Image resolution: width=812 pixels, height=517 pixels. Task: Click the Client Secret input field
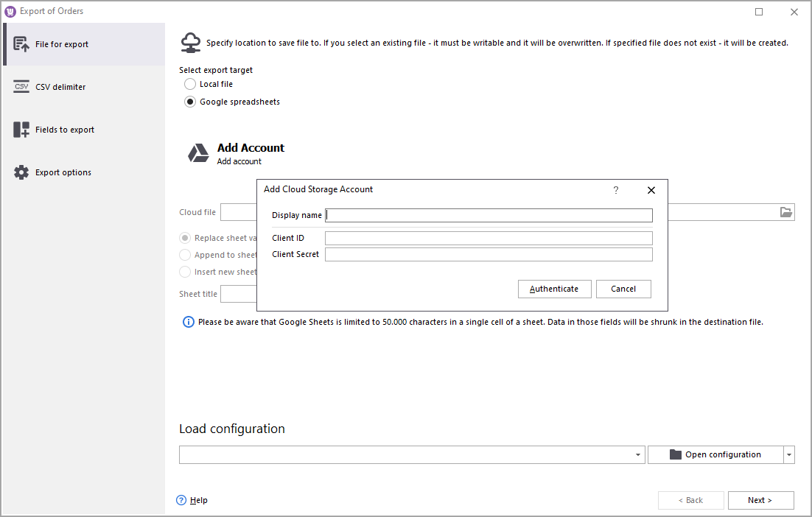[x=489, y=254]
